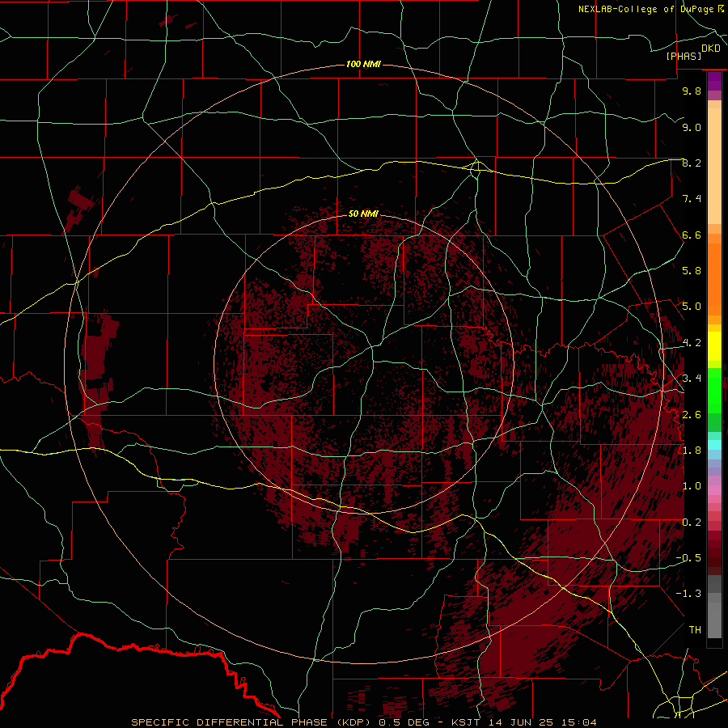Image resolution: width=728 pixels, height=728 pixels.
Task: Click the 8.2 scale value
Action: (692, 163)
